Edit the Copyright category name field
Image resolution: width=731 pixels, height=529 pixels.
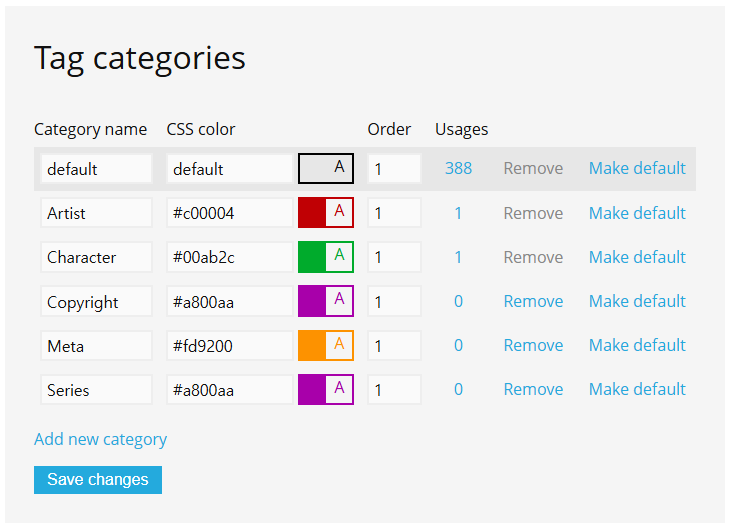tap(96, 302)
